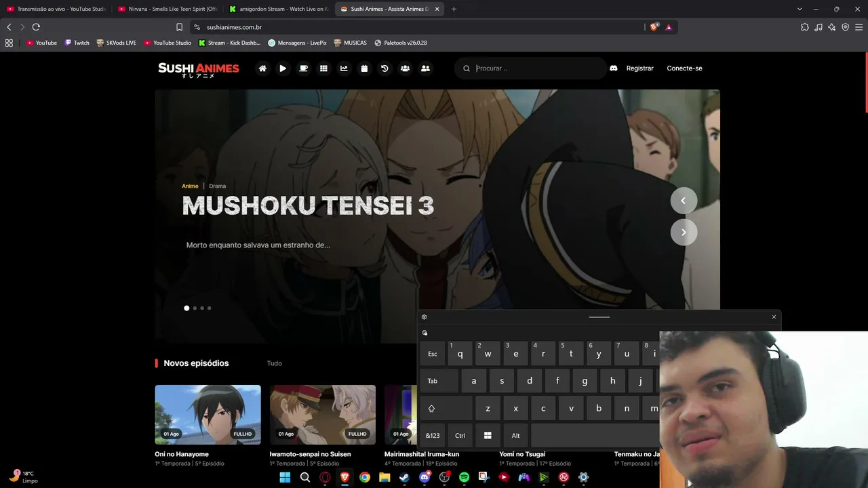Expand the browser tab search chevron

pos(800,9)
